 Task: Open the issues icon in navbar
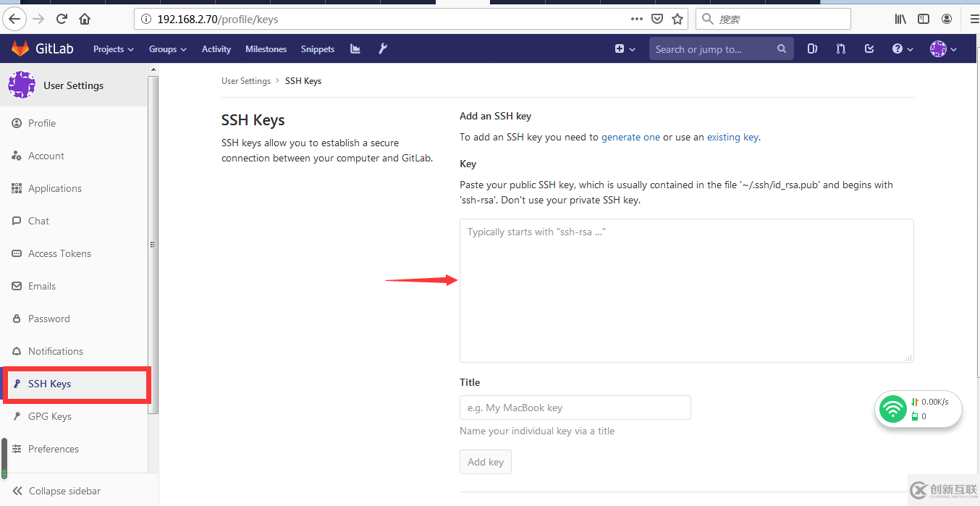pos(812,49)
